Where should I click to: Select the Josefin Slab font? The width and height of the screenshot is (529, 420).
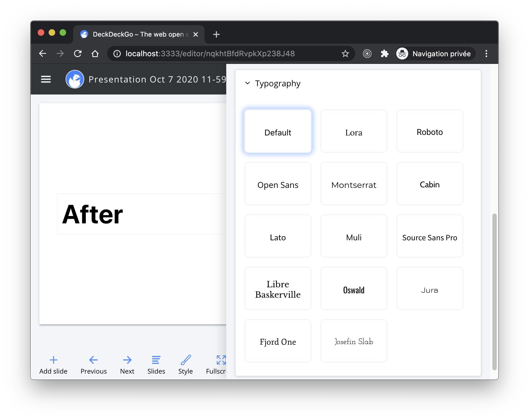pos(354,341)
